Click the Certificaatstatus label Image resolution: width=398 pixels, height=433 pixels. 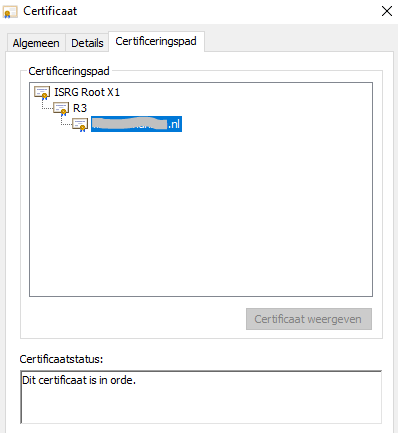61,359
